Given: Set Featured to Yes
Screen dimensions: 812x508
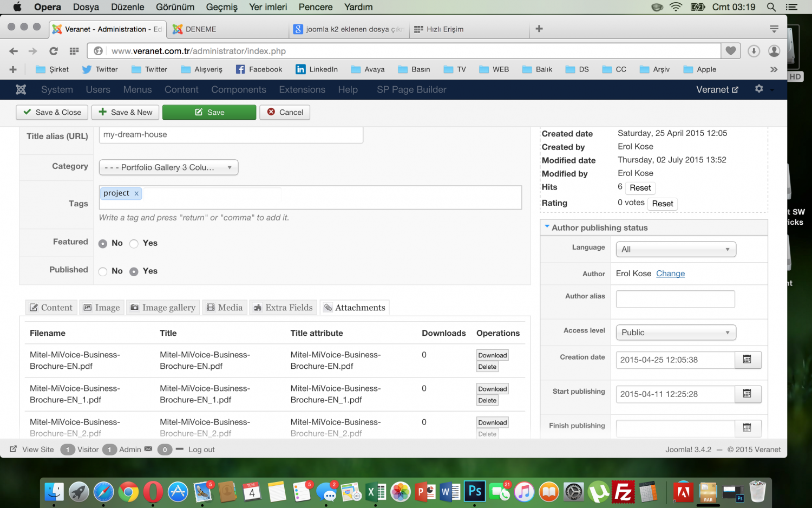Looking at the screenshot, I should [134, 244].
